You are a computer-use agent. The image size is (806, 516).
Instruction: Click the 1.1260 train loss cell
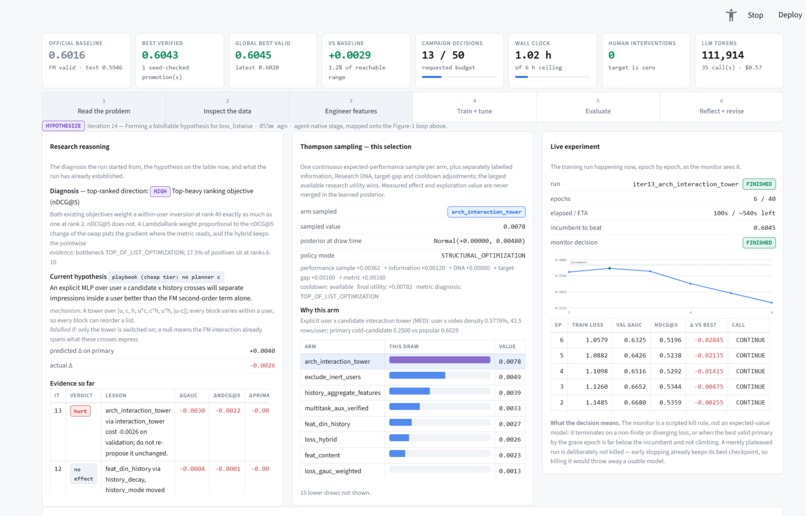click(596, 386)
